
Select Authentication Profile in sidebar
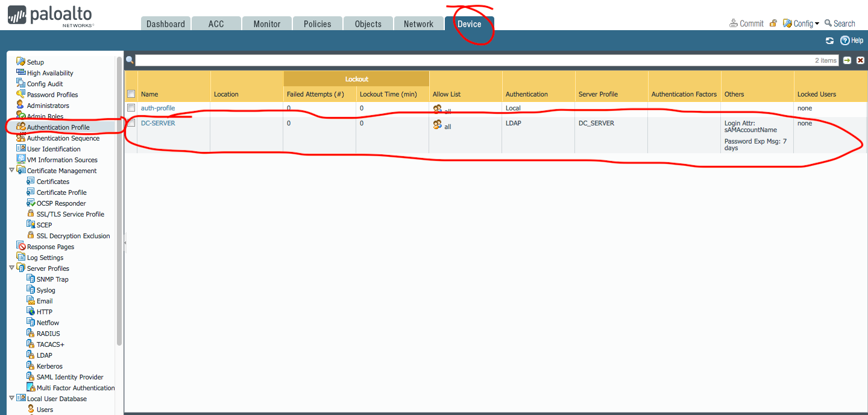58,127
